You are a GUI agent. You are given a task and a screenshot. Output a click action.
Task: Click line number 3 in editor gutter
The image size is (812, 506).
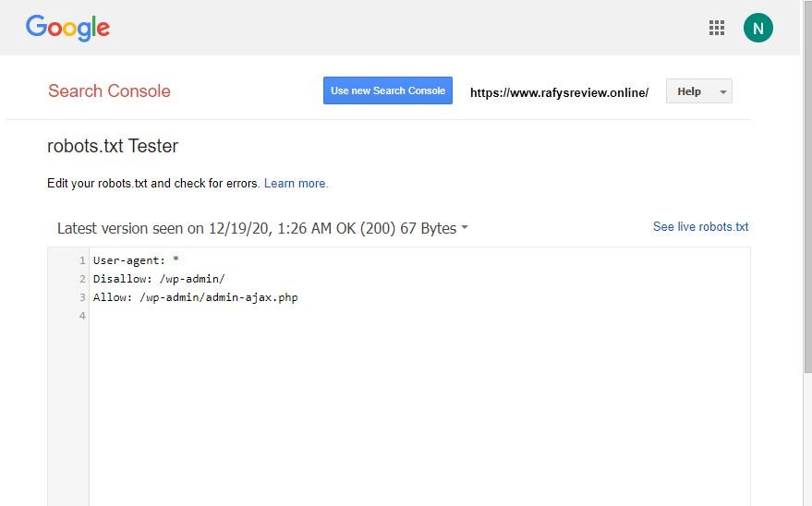[x=82, y=297]
